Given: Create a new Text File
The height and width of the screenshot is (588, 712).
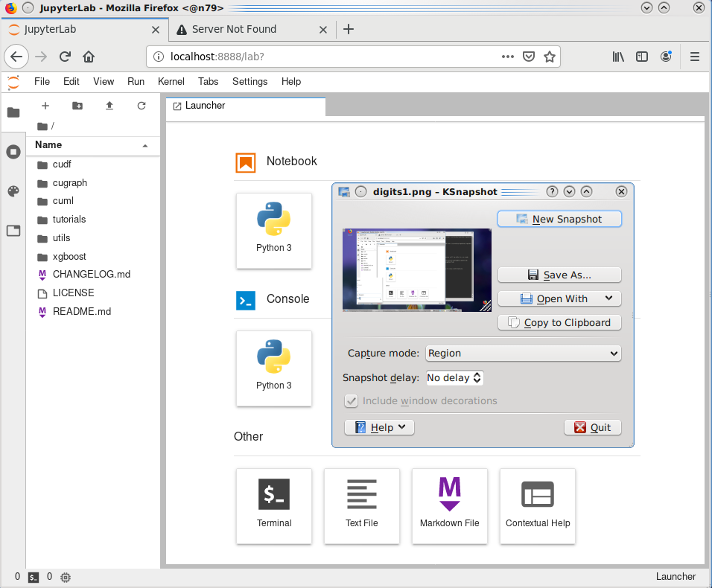Looking at the screenshot, I should (x=361, y=506).
